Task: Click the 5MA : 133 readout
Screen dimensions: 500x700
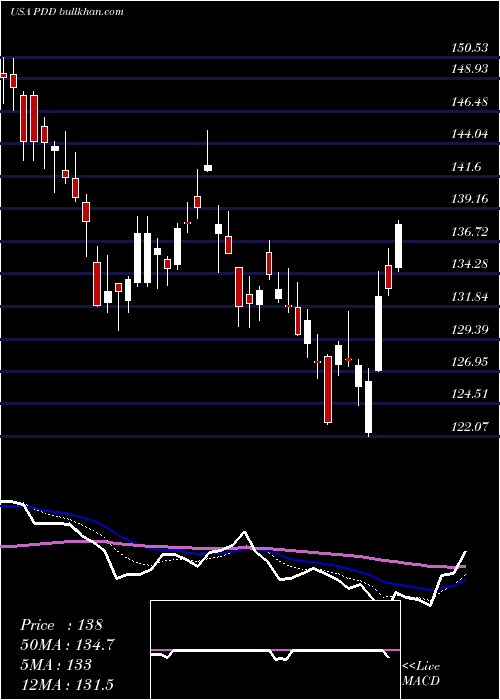Action: pos(56,665)
